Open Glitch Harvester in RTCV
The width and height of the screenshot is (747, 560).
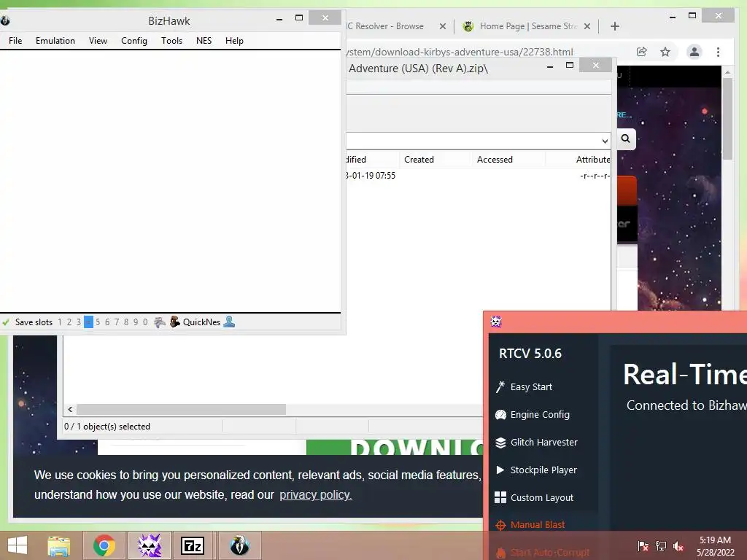(x=544, y=443)
